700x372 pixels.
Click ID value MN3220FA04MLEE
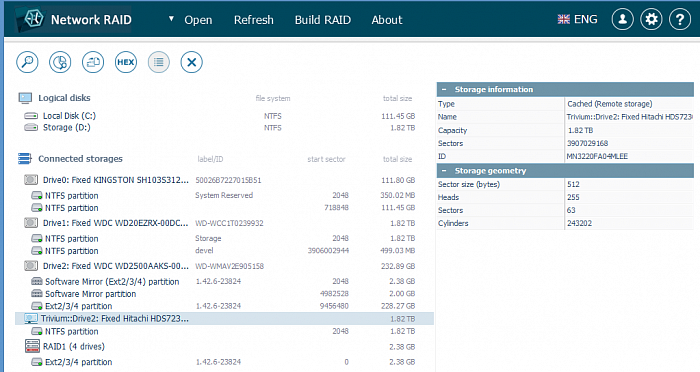click(x=597, y=156)
